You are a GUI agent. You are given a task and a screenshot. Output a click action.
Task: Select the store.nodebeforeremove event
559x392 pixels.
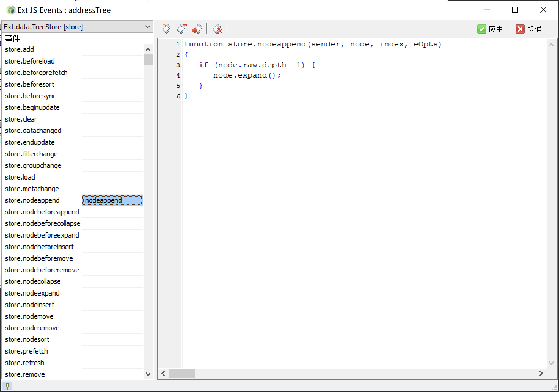[x=42, y=270]
